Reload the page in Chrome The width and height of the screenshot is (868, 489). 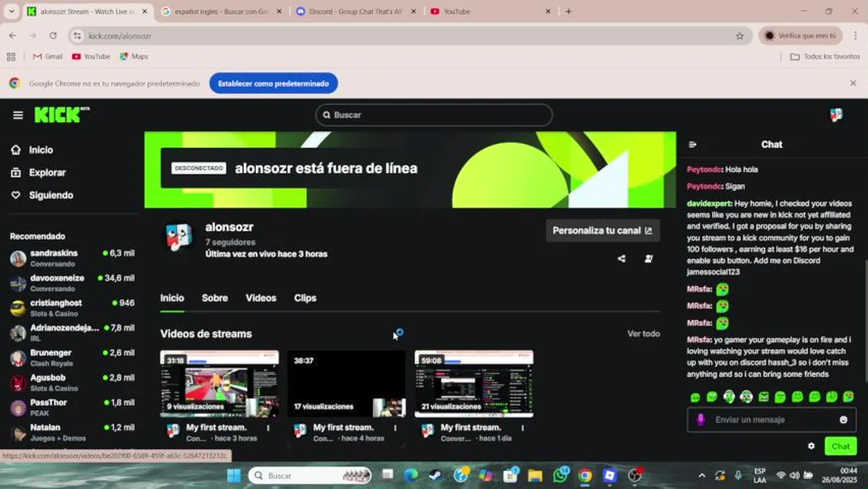(x=53, y=35)
